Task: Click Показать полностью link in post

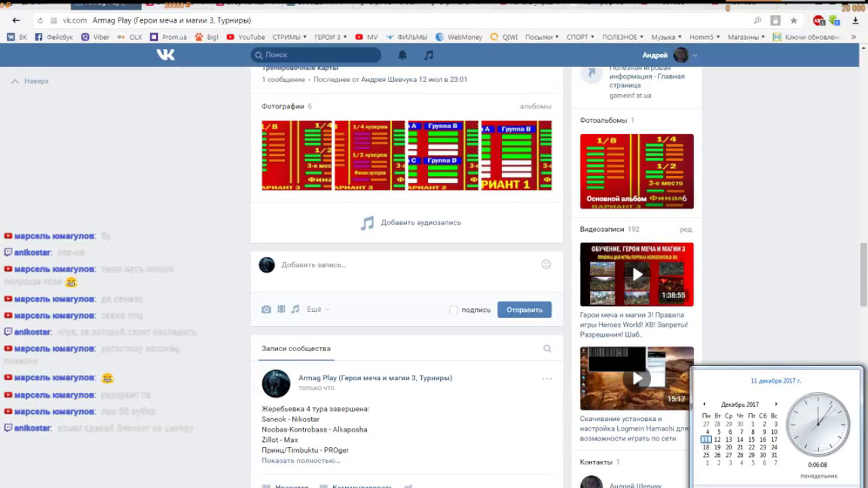Action: [x=300, y=461]
